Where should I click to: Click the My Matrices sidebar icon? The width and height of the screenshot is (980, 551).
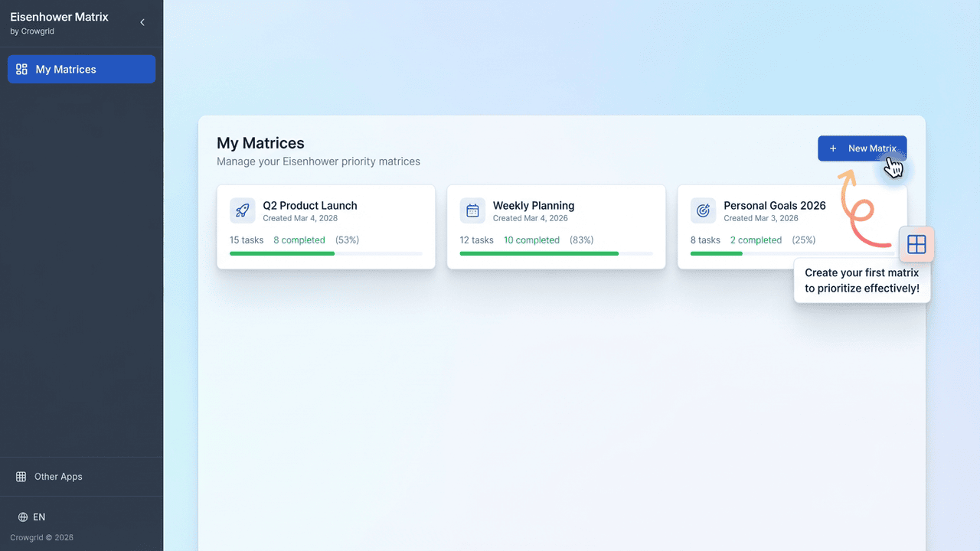21,69
